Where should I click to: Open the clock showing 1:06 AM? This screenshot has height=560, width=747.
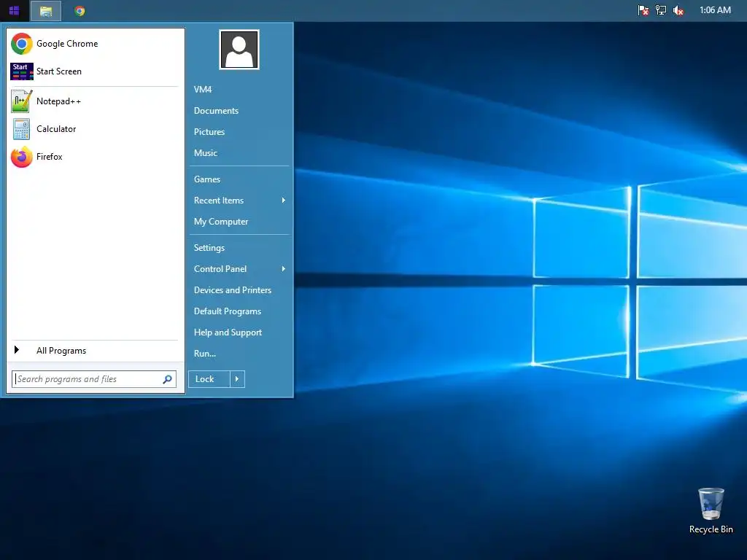point(715,10)
